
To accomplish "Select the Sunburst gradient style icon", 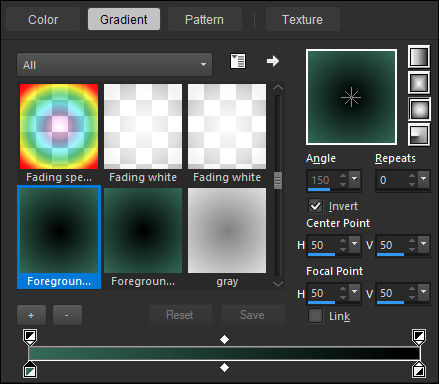I will [419, 109].
